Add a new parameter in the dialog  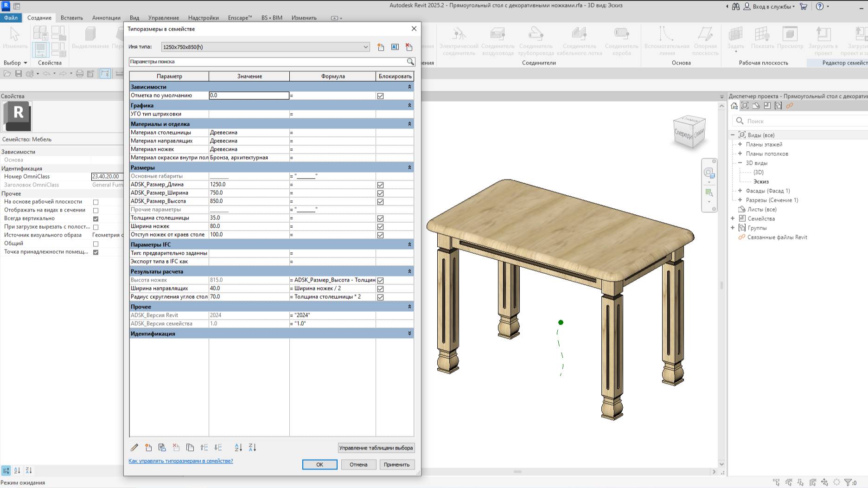click(x=148, y=447)
